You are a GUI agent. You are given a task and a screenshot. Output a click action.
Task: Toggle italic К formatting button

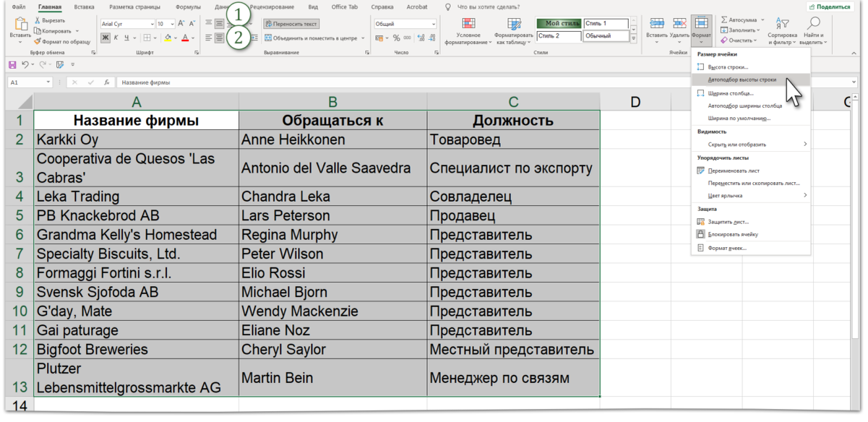pyautogui.click(x=116, y=38)
